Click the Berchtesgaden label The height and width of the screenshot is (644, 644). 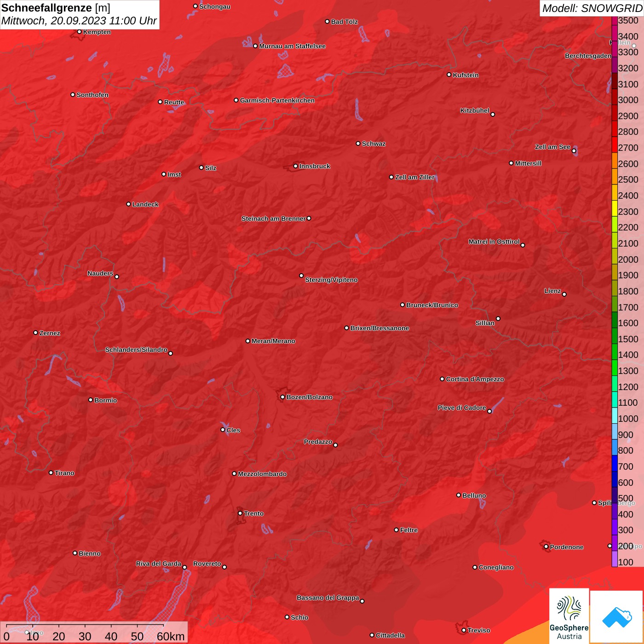588,56
